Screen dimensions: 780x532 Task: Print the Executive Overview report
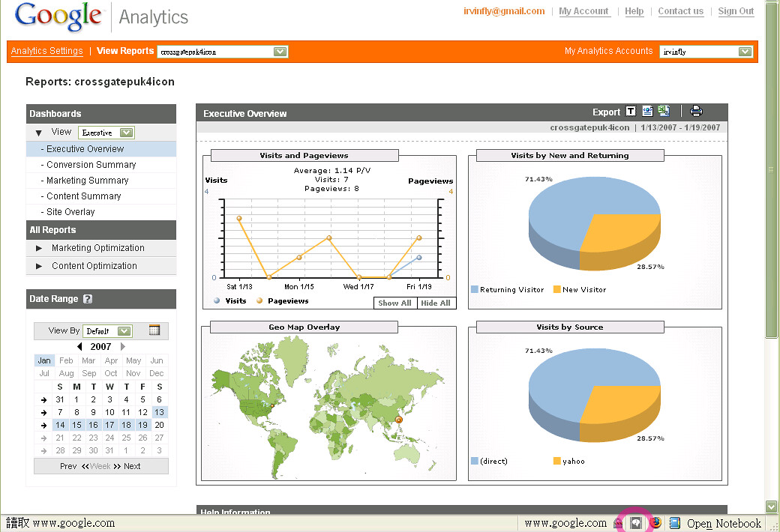pos(696,110)
